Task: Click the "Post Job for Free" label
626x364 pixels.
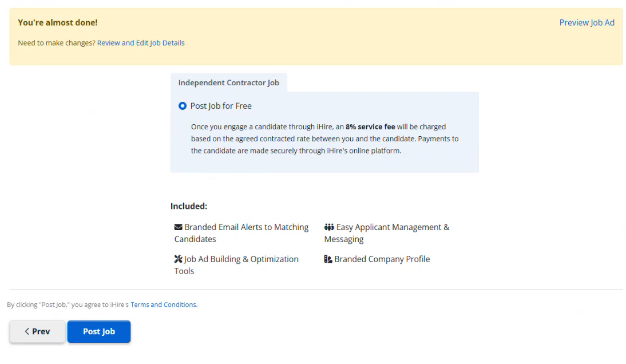Action: point(221,106)
